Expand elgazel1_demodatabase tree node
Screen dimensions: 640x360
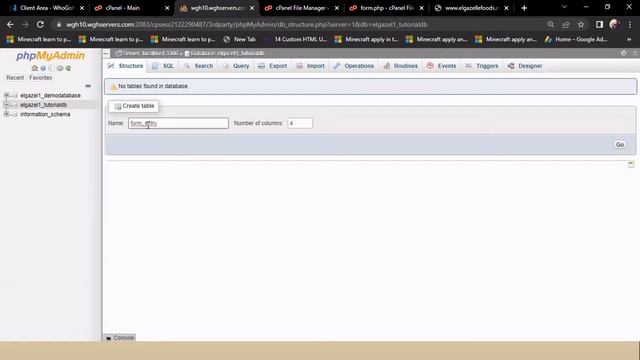(x=6, y=95)
